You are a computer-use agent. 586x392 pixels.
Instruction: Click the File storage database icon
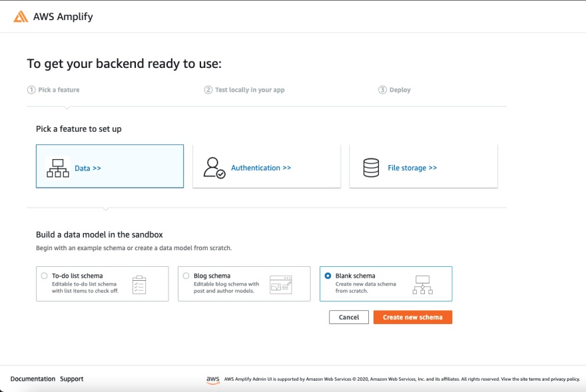pyautogui.click(x=371, y=168)
